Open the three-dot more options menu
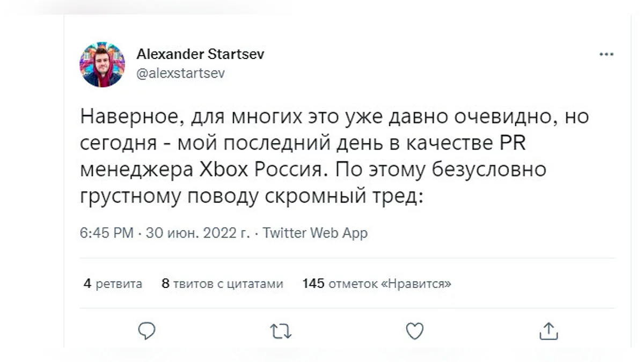The height and width of the screenshot is (362, 644). pos(606,54)
